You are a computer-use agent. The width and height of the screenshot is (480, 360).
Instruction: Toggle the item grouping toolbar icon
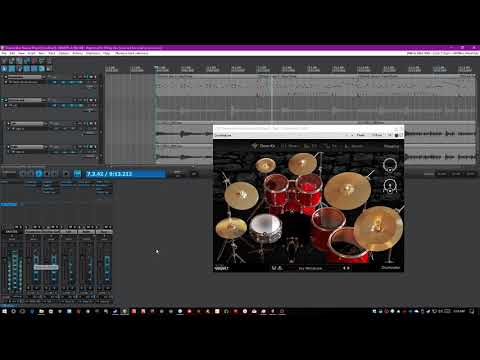pyautogui.click(x=12, y=69)
